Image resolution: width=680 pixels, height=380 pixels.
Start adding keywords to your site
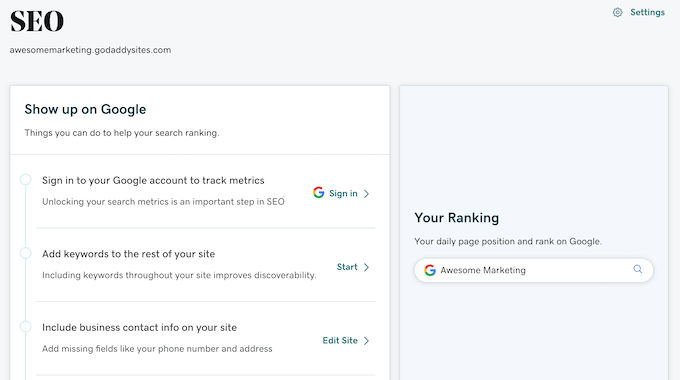pos(347,267)
